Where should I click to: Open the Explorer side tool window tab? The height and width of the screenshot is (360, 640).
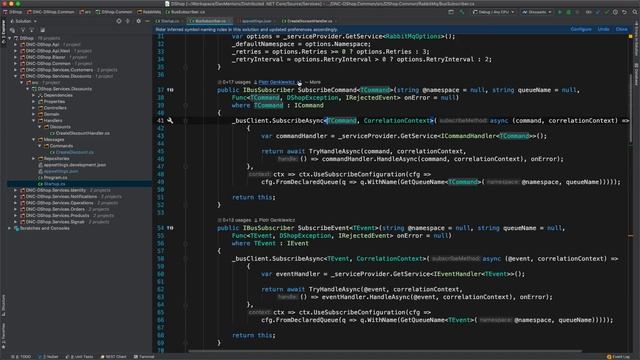(3, 31)
